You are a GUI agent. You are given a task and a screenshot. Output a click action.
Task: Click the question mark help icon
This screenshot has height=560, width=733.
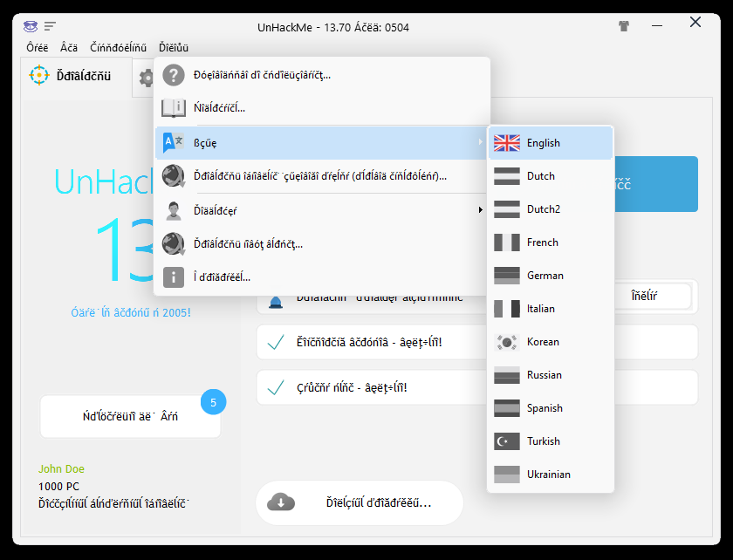[174, 75]
